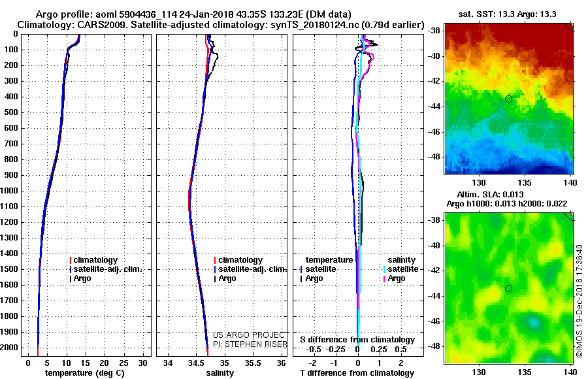
Task: Click the Argo float circle on SST map
Action: (508, 99)
